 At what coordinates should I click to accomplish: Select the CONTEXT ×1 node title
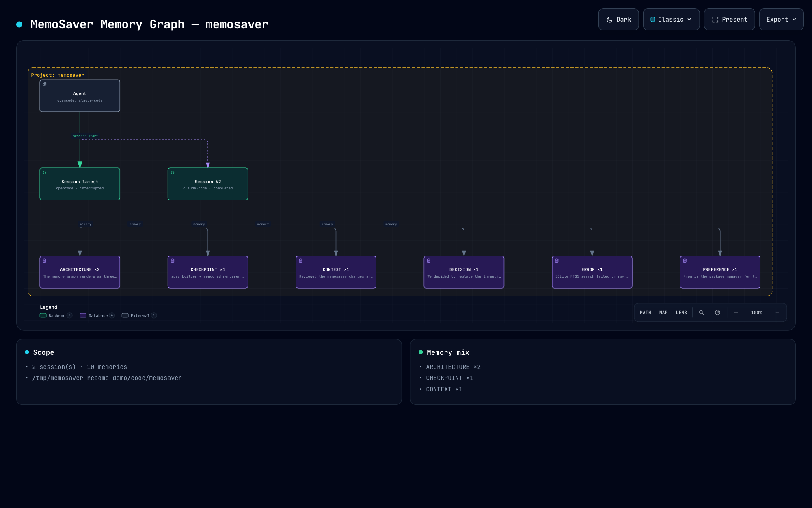336,270
